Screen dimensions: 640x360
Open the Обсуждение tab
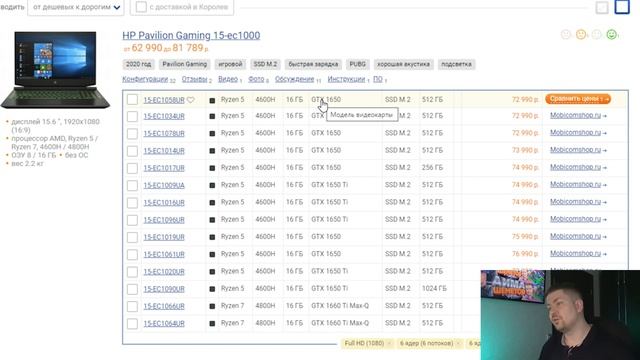294,79
